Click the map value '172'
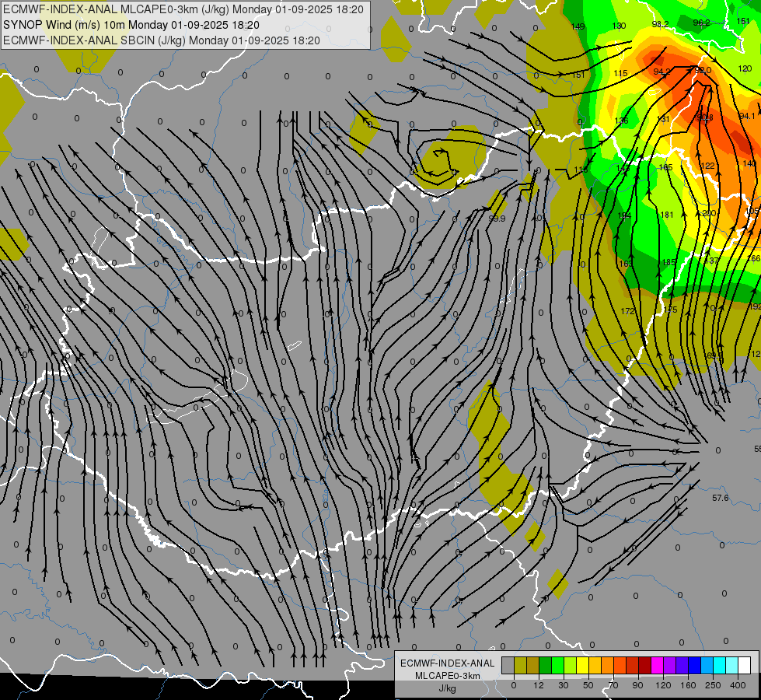The width and height of the screenshot is (761, 700). (627, 311)
